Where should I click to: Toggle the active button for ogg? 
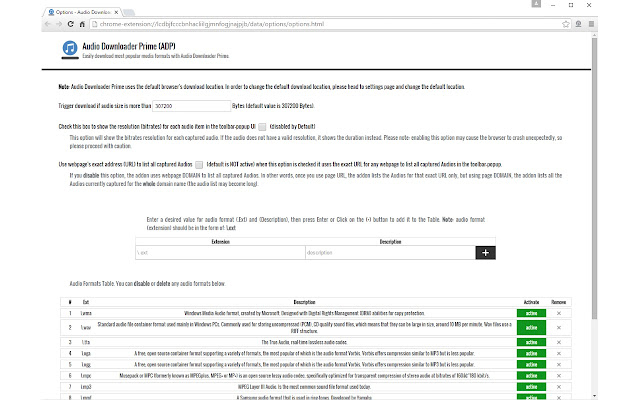pyautogui.click(x=531, y=364)
